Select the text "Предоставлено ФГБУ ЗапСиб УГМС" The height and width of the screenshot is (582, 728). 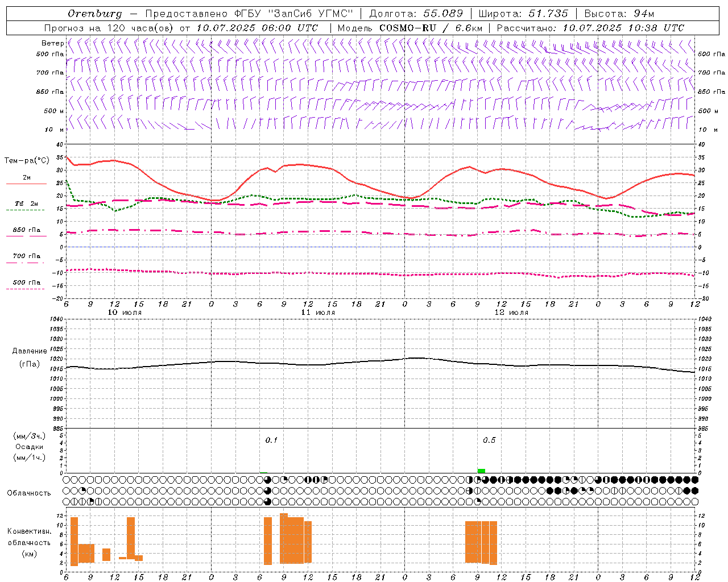pyautogui.click(x=250, y=14)
